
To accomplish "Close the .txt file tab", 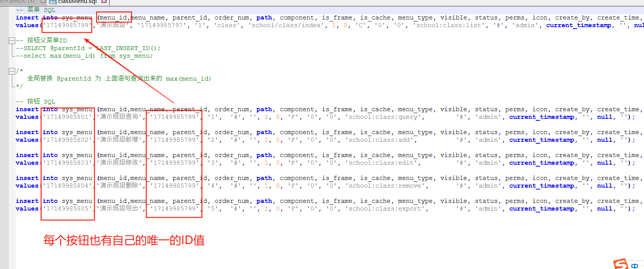I will (43, 2).
